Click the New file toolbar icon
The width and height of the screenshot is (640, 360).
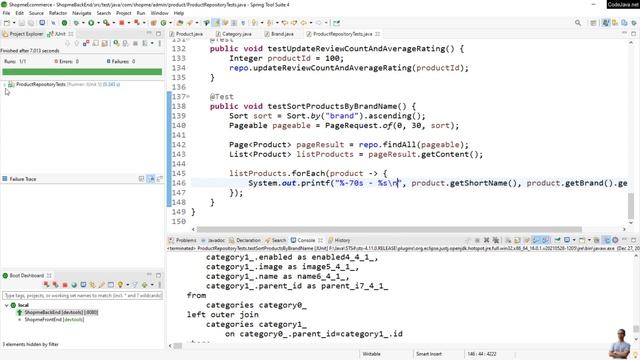[7, 23]
